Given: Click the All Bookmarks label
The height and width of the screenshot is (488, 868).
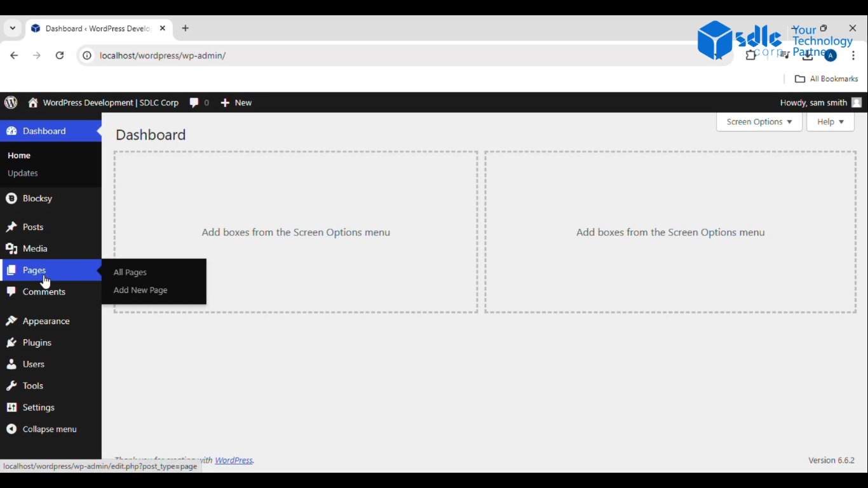Looking at the screenshot, I should pyautogui.click(x=834, y=79).
